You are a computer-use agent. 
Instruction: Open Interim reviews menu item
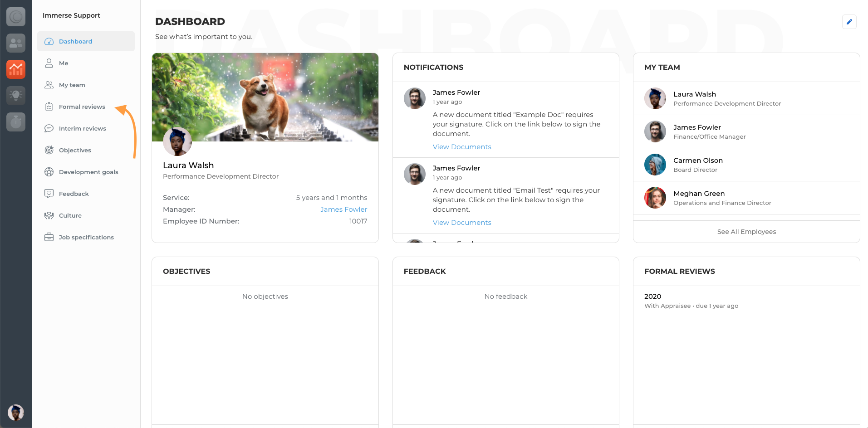[x=86, y=128]
